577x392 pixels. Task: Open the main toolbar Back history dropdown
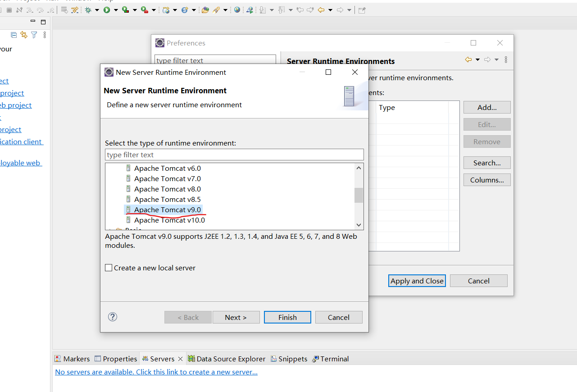click(330, 10)
